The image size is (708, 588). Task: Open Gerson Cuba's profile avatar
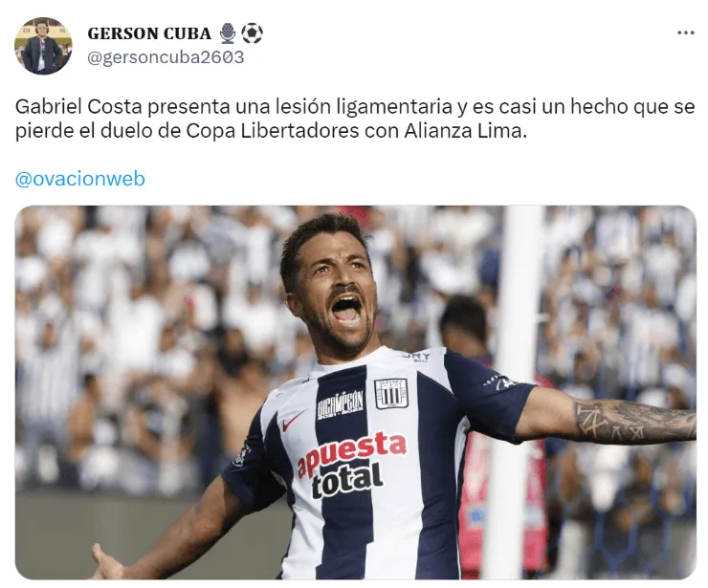43,46
